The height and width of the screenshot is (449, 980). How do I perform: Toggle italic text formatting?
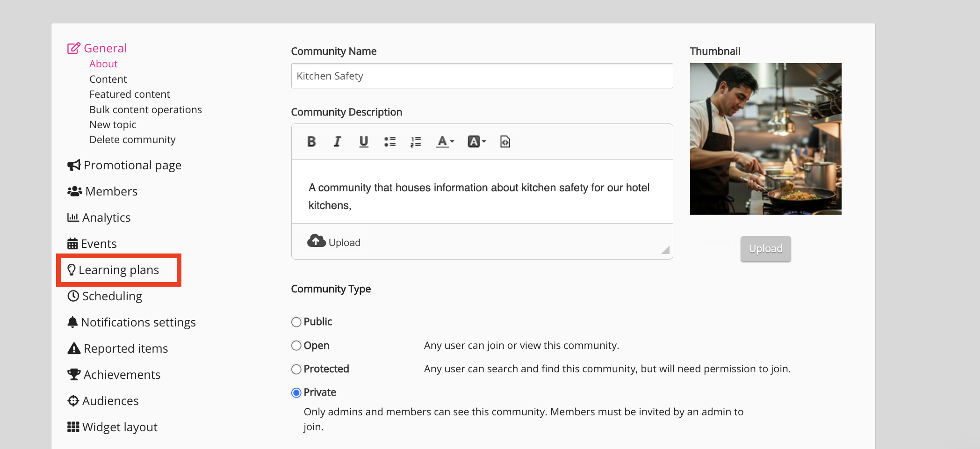(x=337, y=142)
